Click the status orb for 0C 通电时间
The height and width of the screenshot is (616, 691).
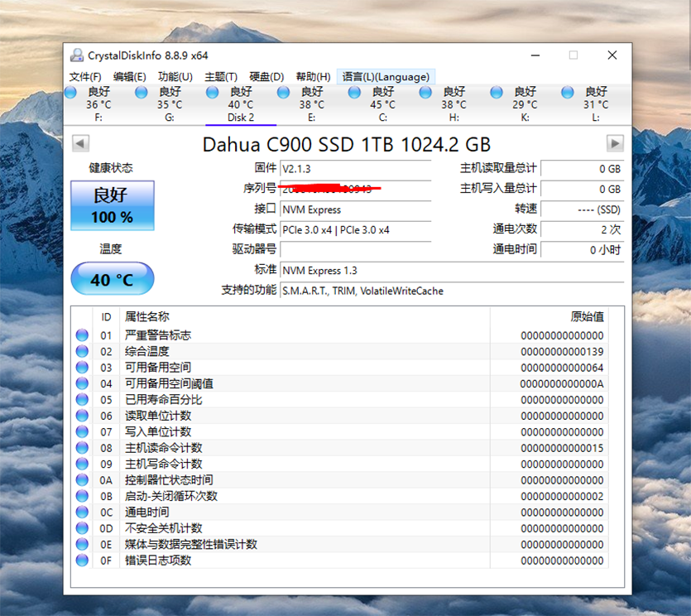(x=82, y=512)
